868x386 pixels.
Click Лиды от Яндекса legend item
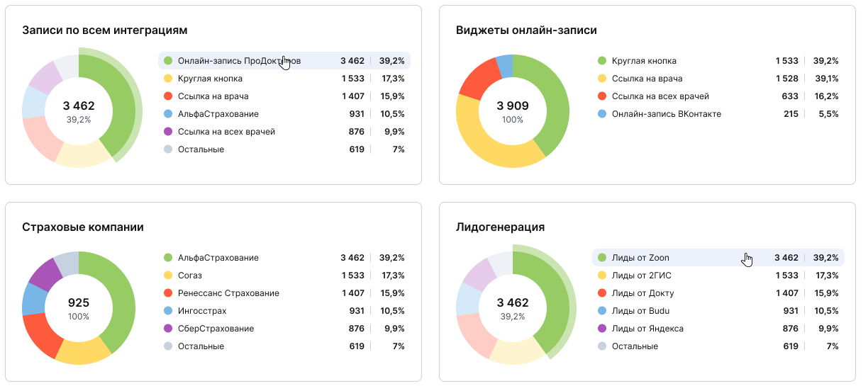pyautogui.click(x=718, y=329)
